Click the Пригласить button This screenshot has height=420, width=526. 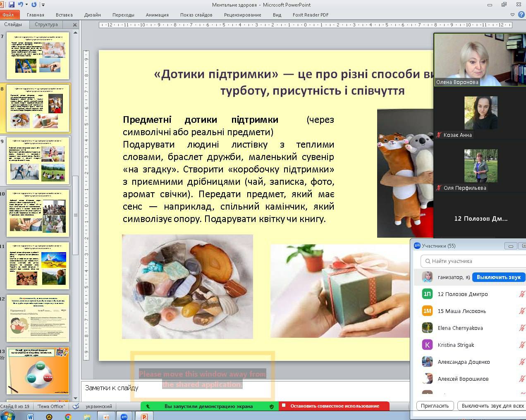point(435,406)
